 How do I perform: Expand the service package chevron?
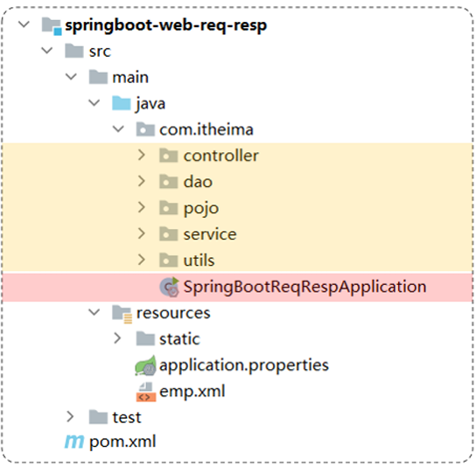coord(142,233)
